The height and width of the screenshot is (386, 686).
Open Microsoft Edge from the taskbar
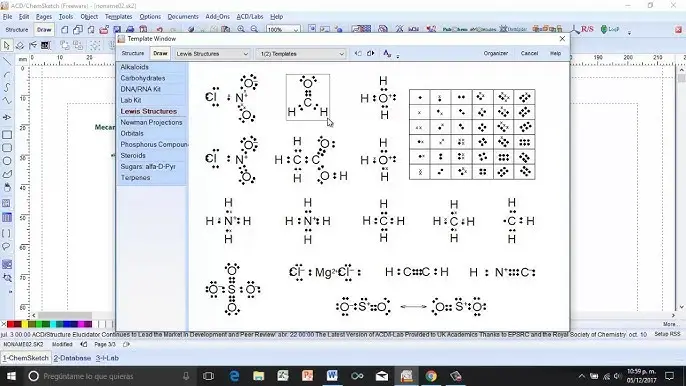click(x=234, y=376)
